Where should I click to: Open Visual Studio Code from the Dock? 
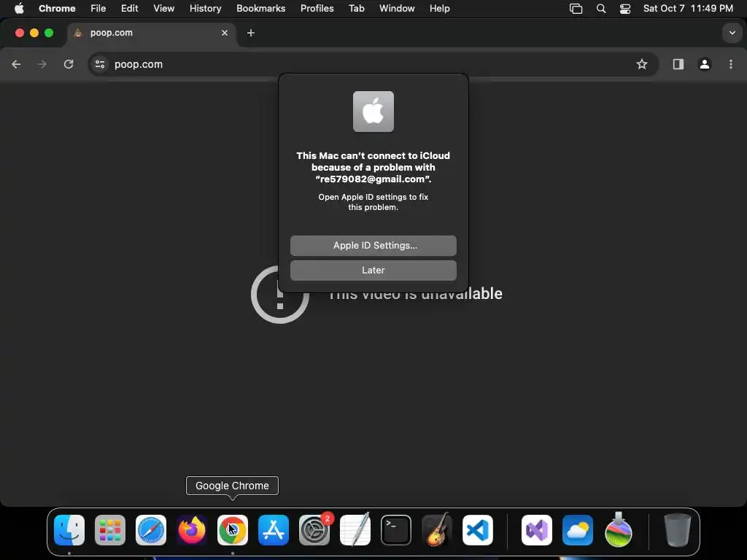(478, 530)
